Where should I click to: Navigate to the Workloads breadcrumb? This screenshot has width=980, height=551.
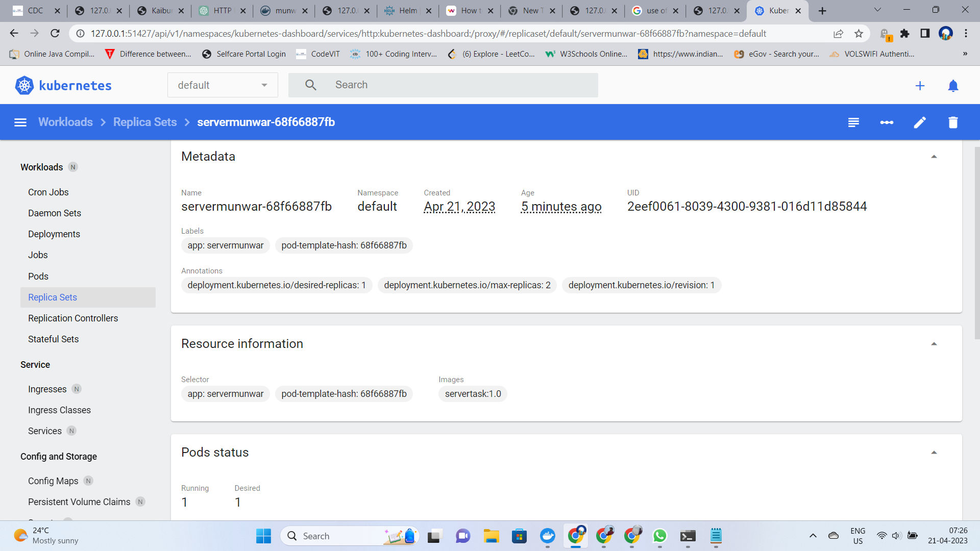pyautogui.click(x=65, y=122)
